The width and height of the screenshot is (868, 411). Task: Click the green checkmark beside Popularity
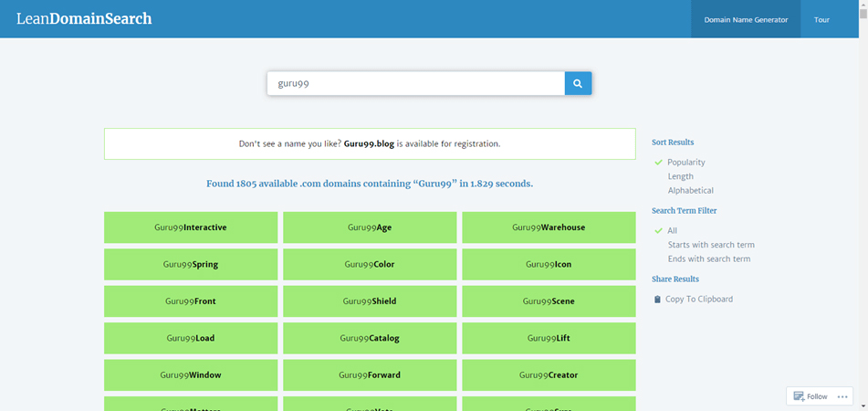point(658,163)
